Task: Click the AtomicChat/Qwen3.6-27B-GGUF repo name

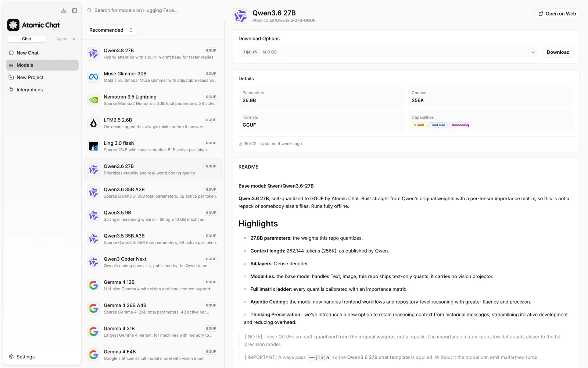Action: [x=284, y=21]
